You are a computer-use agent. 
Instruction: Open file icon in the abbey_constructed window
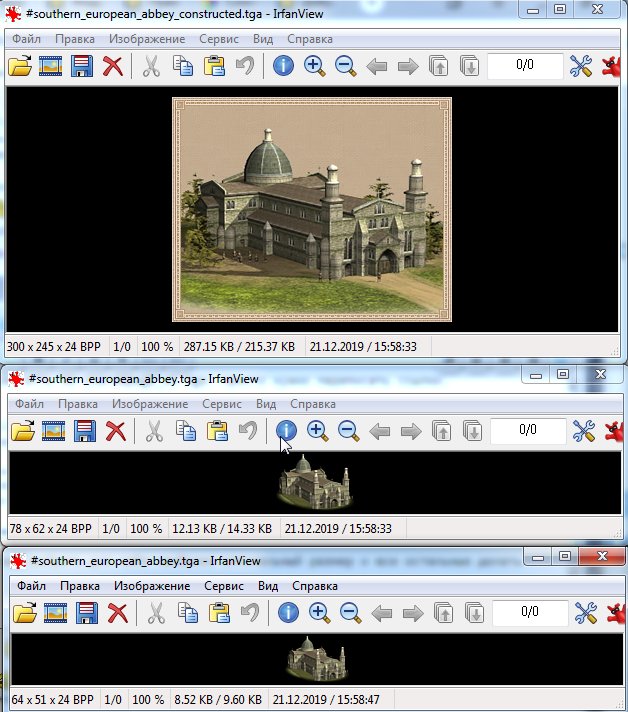click(x=20, y=66)
